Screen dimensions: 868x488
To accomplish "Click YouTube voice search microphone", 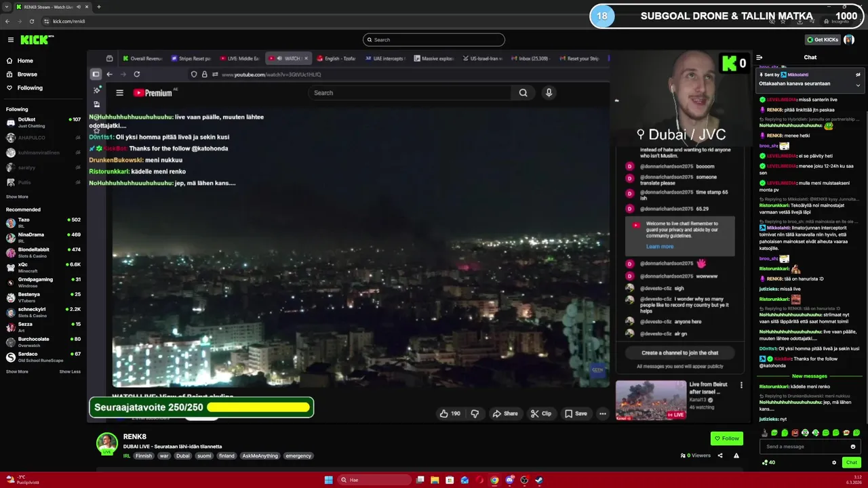I will [549, 93].
